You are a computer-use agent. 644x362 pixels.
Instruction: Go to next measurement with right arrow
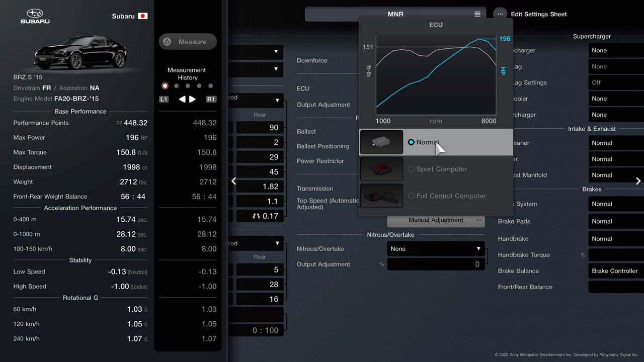point(193,100)
